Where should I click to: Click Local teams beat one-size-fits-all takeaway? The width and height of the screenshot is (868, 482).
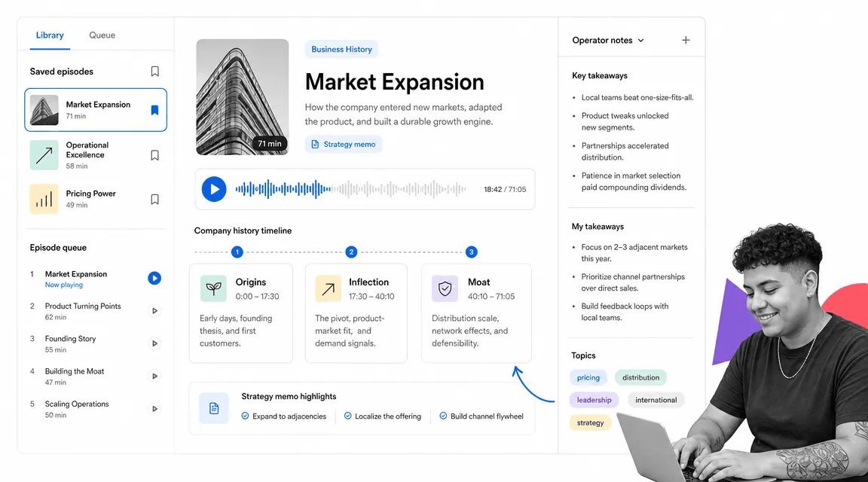(637, 97)
